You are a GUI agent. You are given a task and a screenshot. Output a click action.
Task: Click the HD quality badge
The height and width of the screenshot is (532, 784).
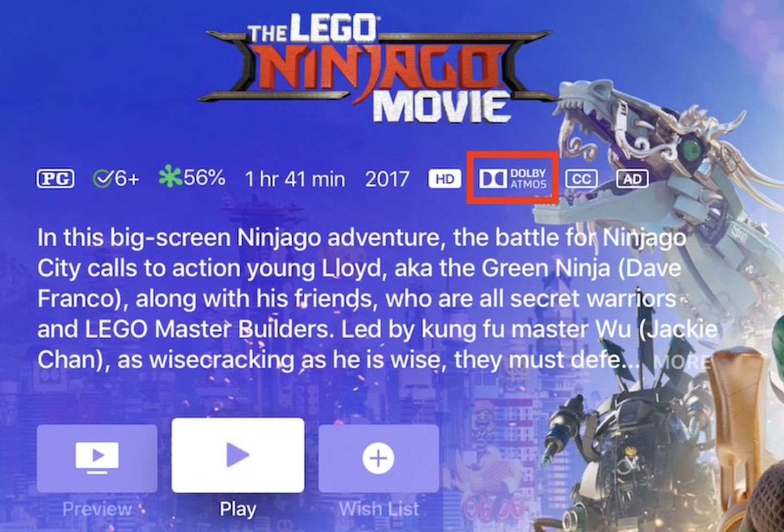pos(444,179)
